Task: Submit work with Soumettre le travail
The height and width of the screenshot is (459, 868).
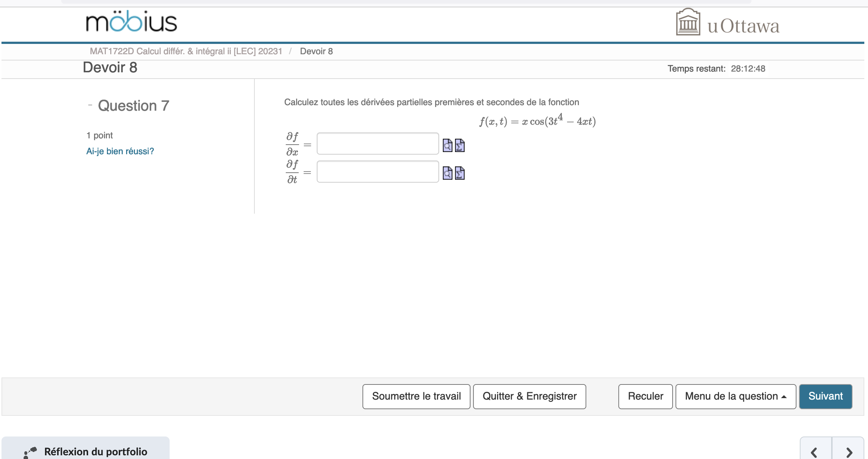Action: tap(416, 396)
